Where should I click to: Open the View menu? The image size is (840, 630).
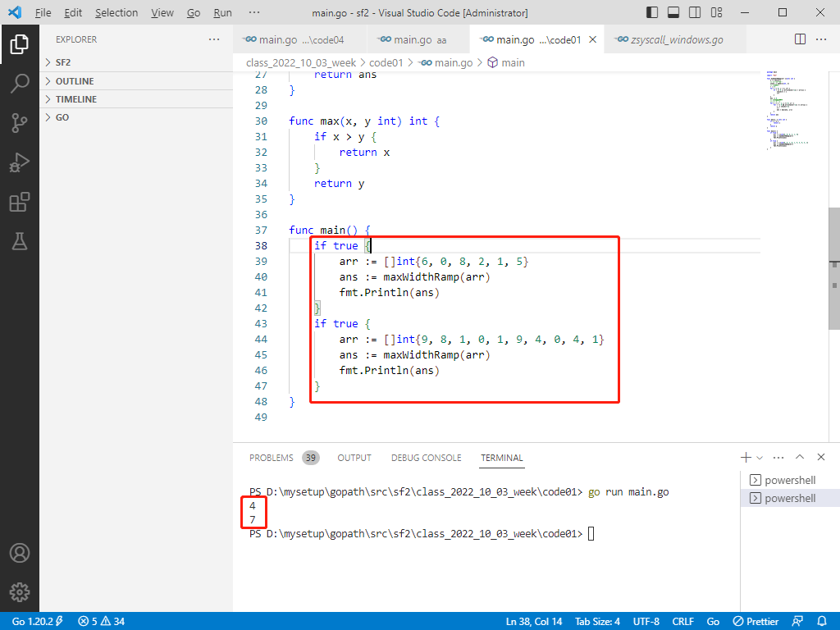click(x=162, y=12)
